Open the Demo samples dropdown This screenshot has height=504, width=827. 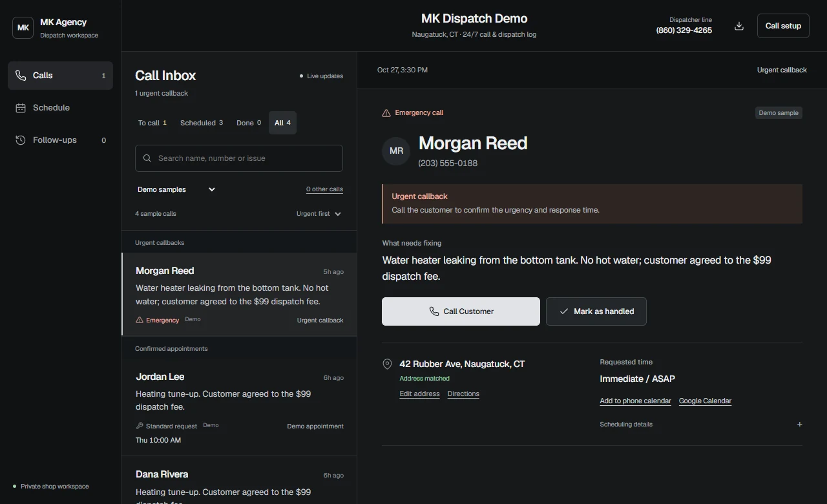pyautogui.click(x=176, y=189)
